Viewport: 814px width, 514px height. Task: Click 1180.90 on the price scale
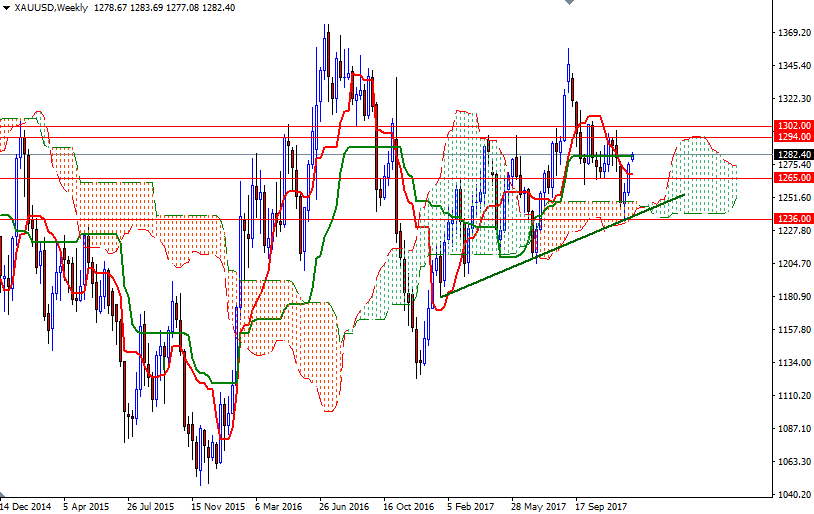click(793, 297)
